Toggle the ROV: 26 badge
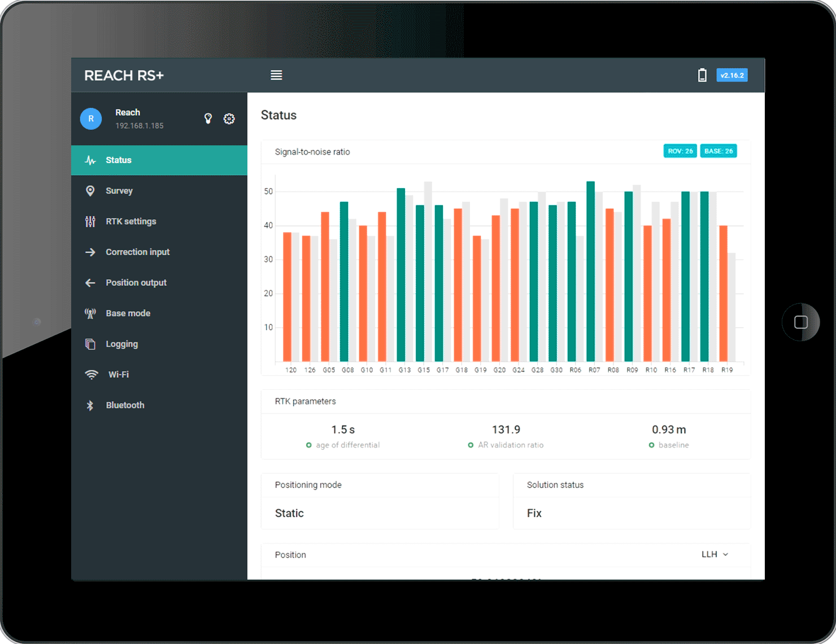836x644 pixels. [680, 151]
